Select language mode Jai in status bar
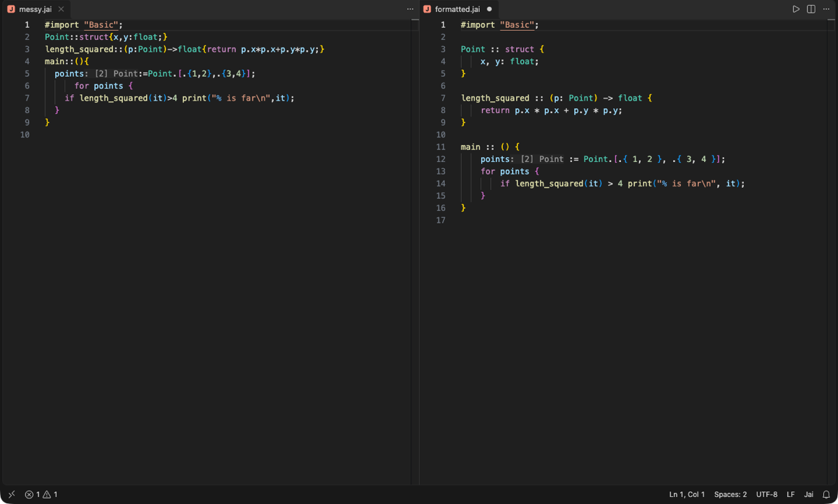Image resolution: width=838 pixels, height=504 pixels. pos(809,494)
